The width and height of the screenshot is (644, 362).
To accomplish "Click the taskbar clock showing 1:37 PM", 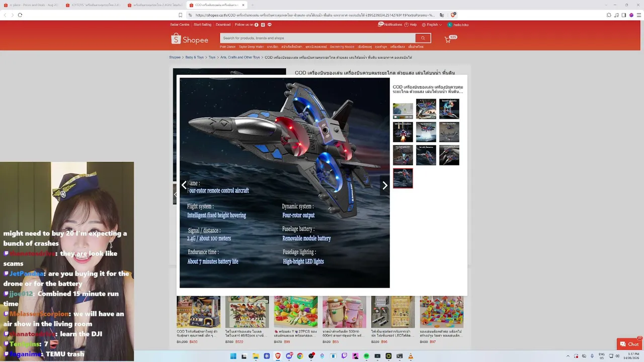I will coord(632,356).
